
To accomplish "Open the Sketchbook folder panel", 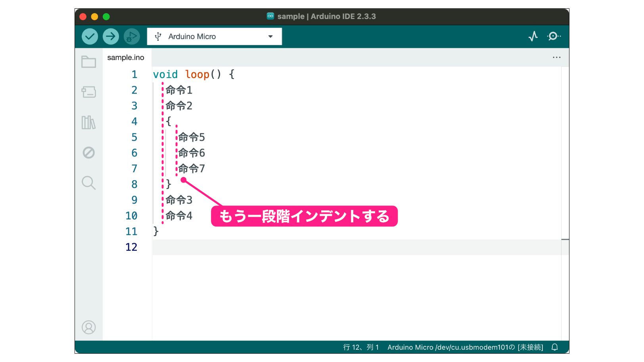I will coord(88,62).
